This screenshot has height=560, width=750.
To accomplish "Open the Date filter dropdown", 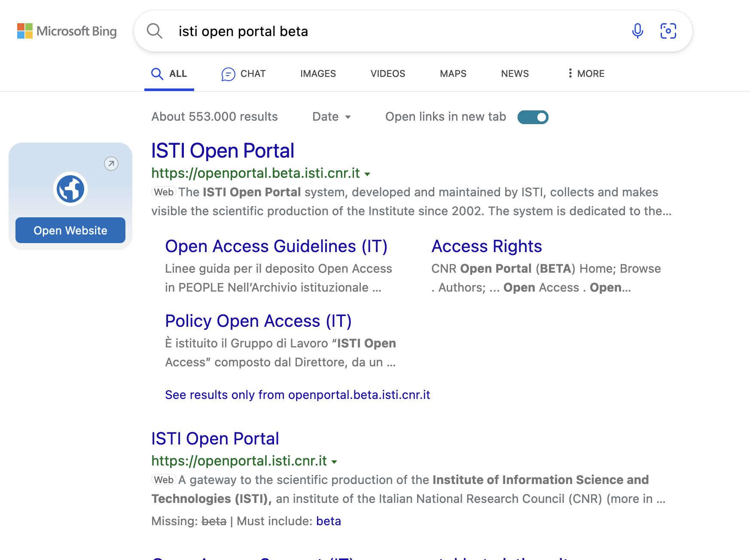I will tap(332, 117).
